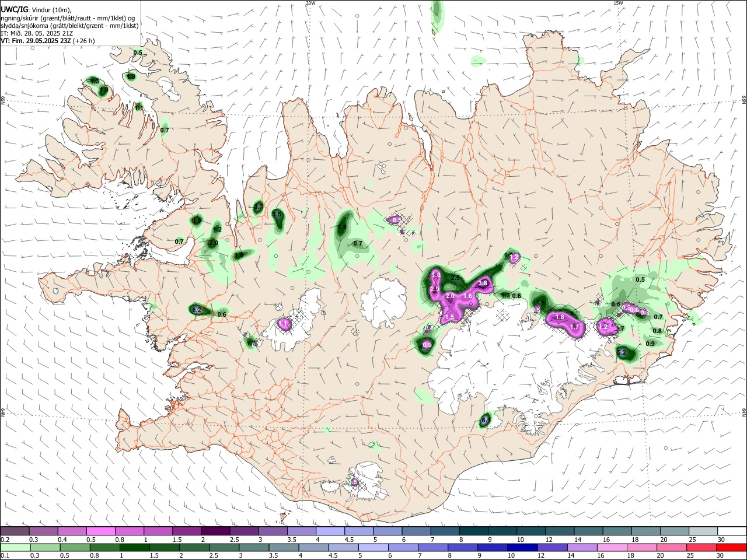Click the '(+26 h)' forecast offset text
Screen dimensions: 747x560
(x=84, y=41)
